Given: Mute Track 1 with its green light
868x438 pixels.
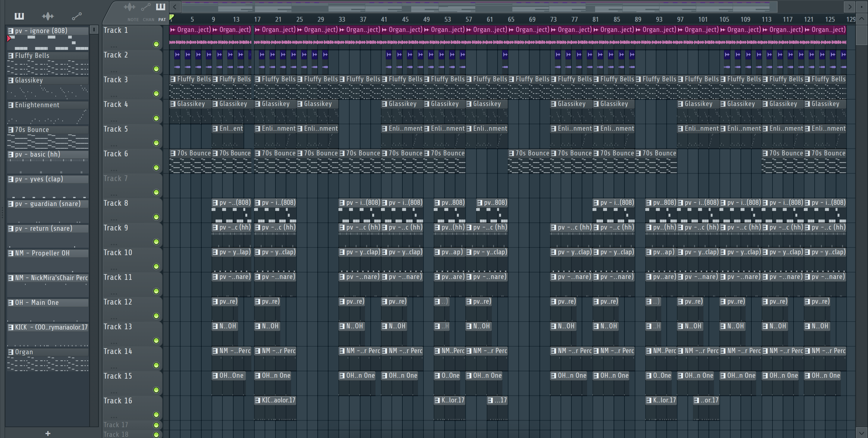Looking at the screenshot, I should click(x=156, y=44).
